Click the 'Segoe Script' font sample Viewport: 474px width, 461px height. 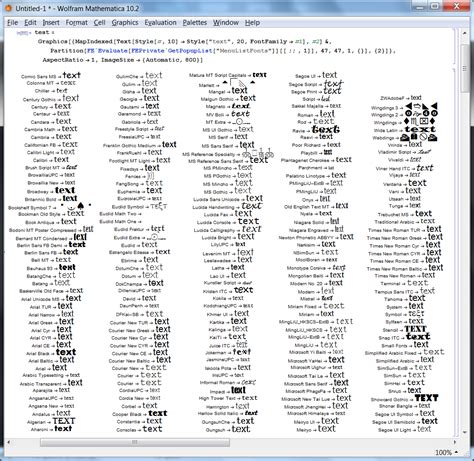pos(316,83)
